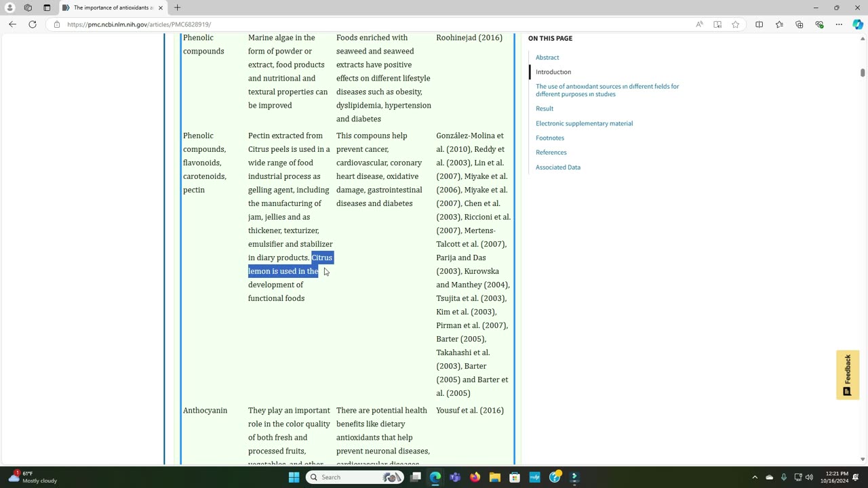Open the Copilot sidebar icon

[x=858, y=24]
